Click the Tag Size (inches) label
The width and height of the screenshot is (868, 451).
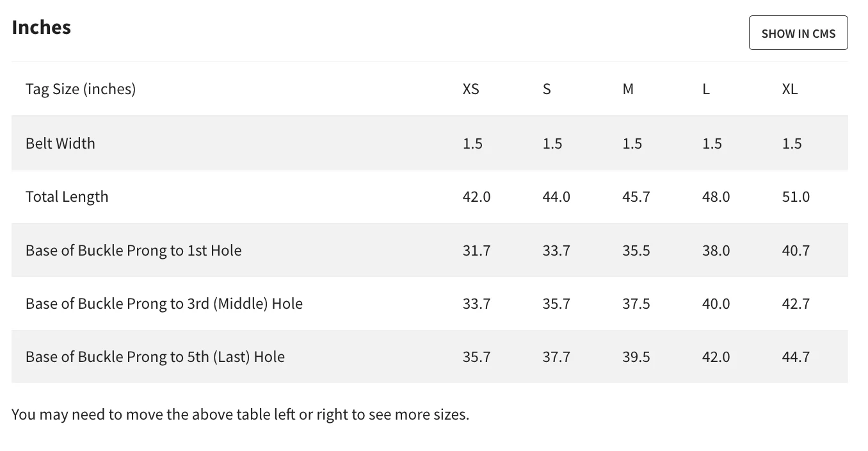(x=81, y=89)
